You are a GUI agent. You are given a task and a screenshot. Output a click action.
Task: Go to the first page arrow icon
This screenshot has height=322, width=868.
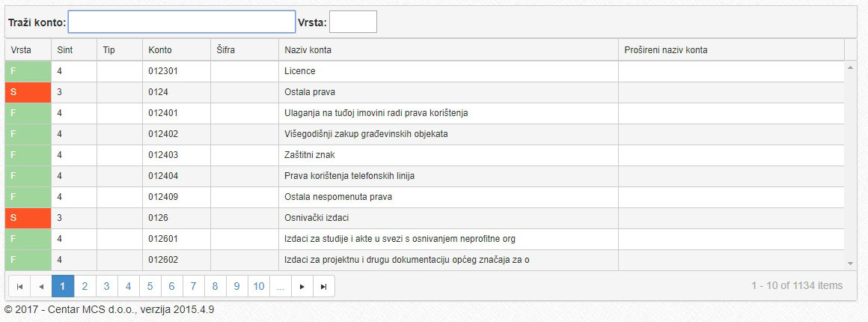[x=19, y=287]
